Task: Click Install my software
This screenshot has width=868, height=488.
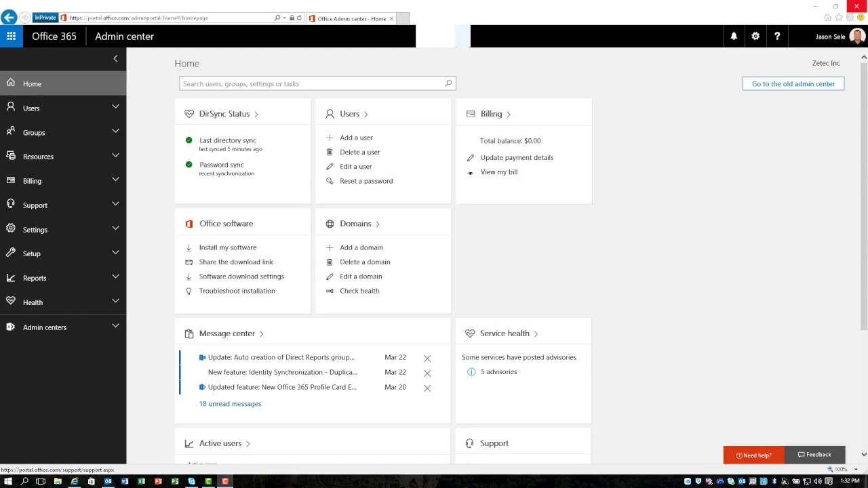Action: pyautogui.click(x=228, y=247)
